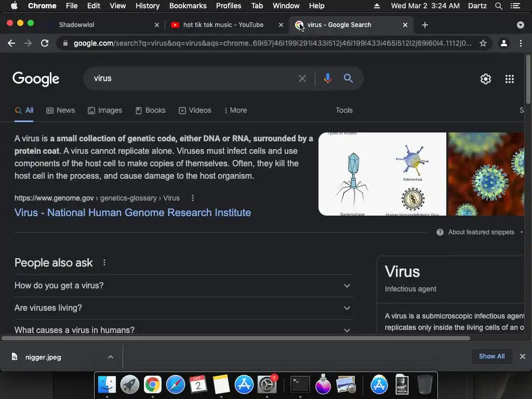
Task: Close the downloads bar
Action: click(x=523, y=356)
